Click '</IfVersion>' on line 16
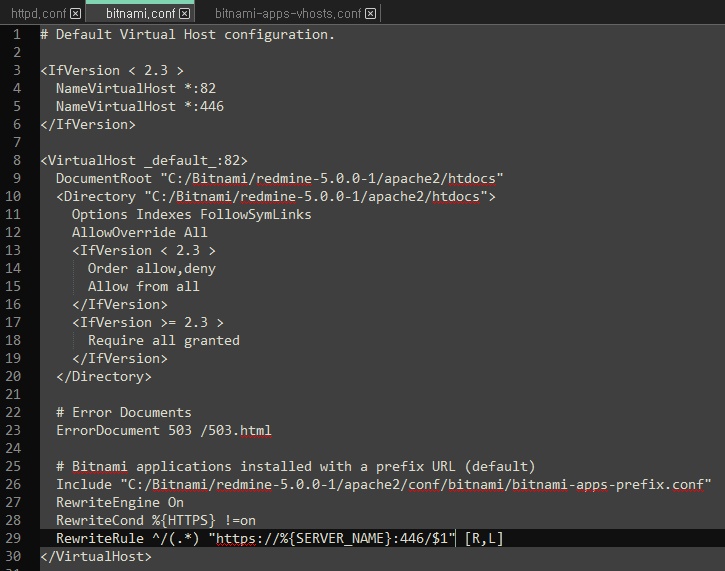The width and height of the screenshot is (725, 571). tap(120, 305)
